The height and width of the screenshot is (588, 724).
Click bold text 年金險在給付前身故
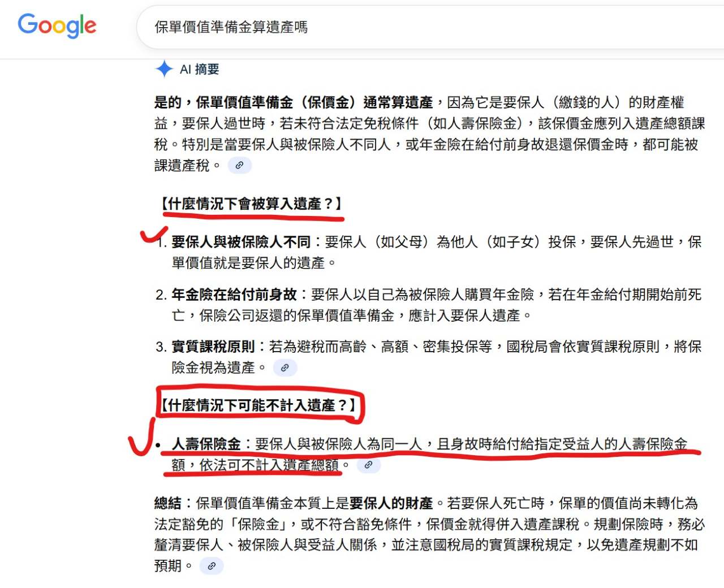point(234,294)
